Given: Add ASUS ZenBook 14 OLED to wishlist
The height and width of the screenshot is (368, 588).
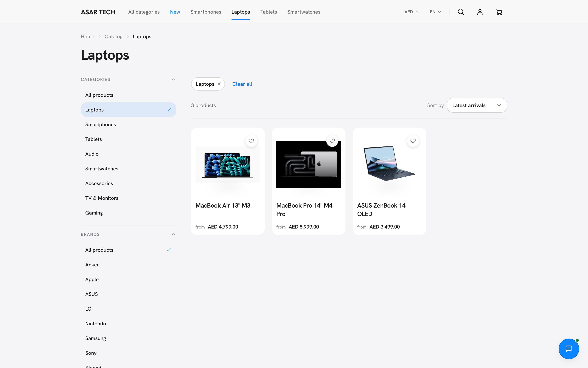Looking at the screenshot, I should [x=413, y=141].
